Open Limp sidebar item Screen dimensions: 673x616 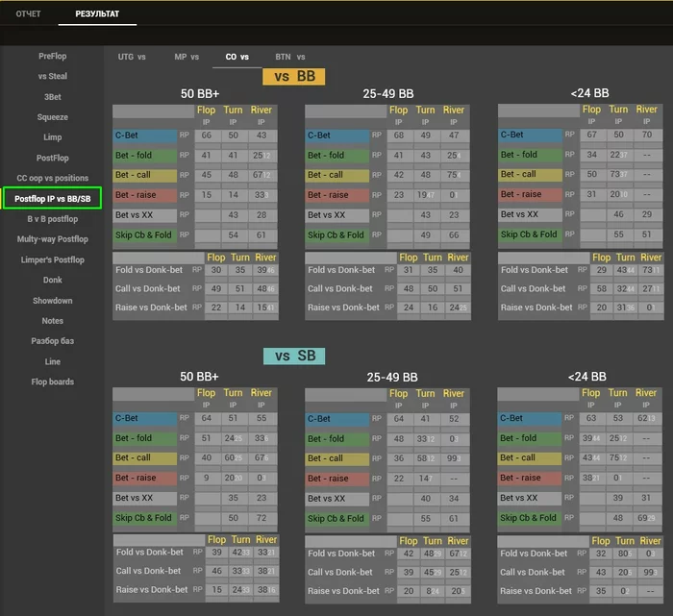(x=52, y=137)
